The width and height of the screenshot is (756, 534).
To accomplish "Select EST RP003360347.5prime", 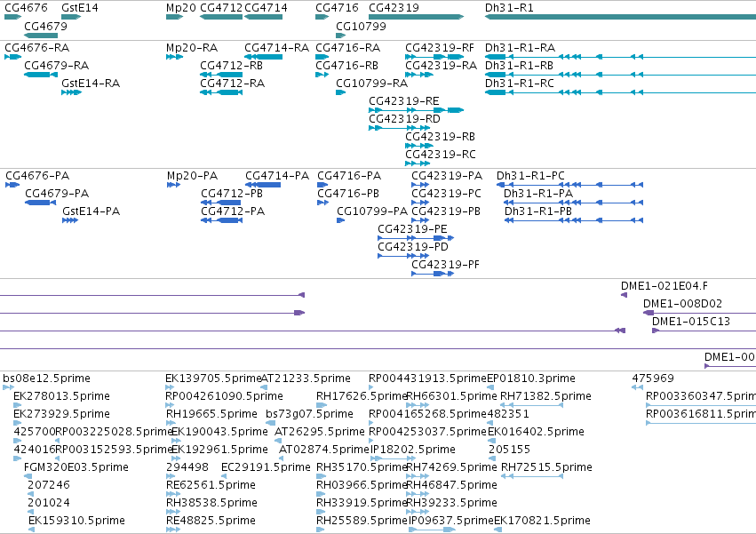I will [x=701, y=396].
